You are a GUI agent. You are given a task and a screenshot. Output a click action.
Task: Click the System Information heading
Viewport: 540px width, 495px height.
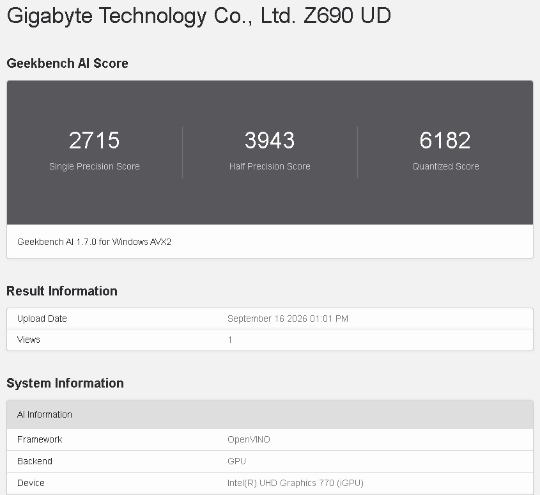(x=65, y=383)
